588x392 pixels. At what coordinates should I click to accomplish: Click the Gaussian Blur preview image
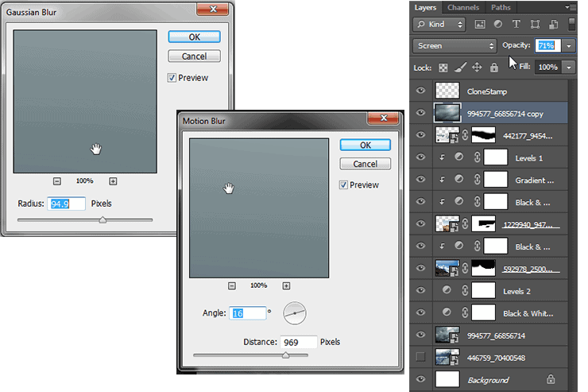[85, 102]
